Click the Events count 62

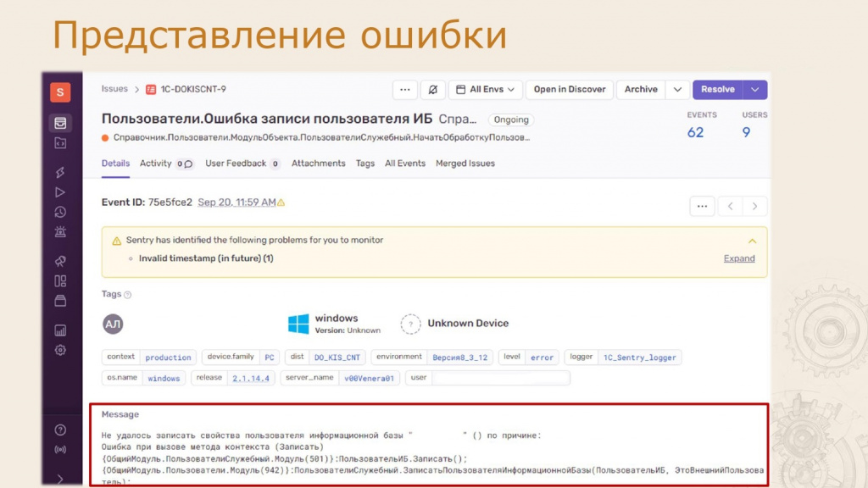pyautogui.click(x=695, y=133)
